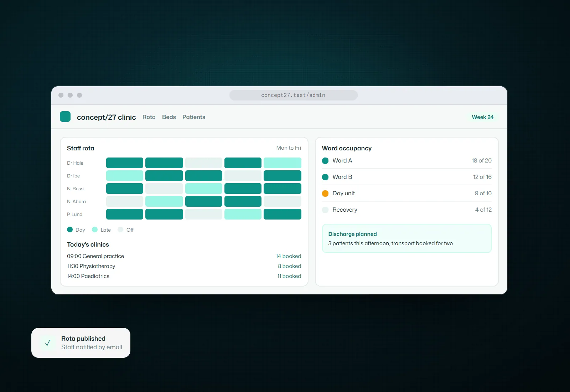Image resolution: width=570 pixels, height=392 pixels.
Task: Select Dr Hale's Monday day shift block
Action: (125, 163)
